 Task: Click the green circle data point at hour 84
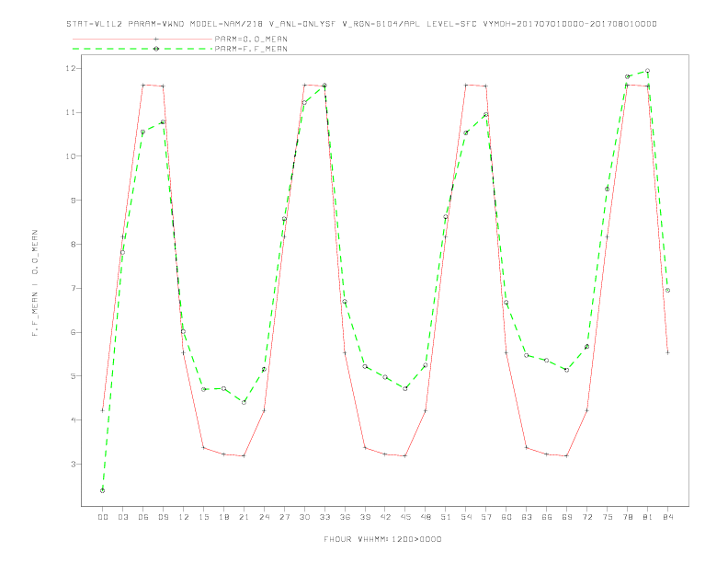667,291
